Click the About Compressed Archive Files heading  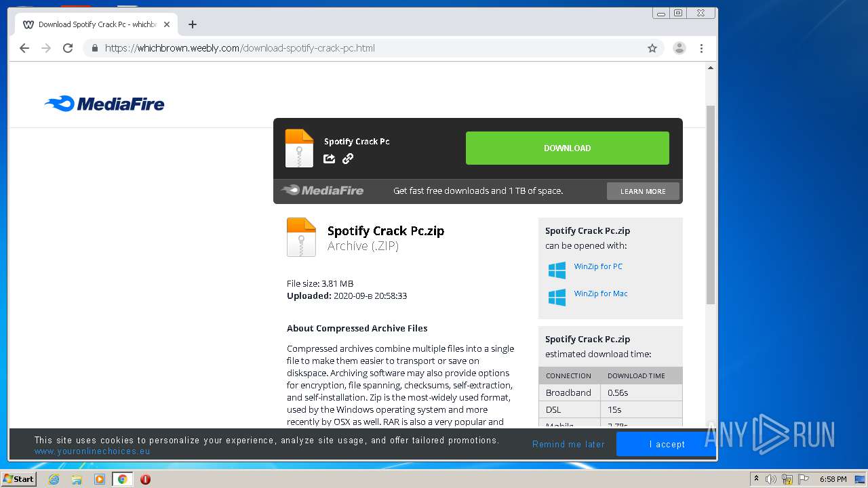tap(357, 328)
